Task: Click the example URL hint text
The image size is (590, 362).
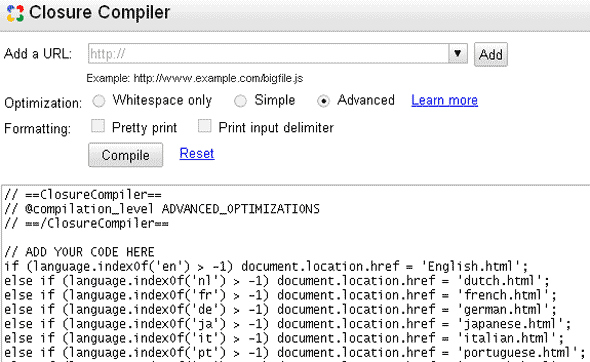Action: coord(195,78)
